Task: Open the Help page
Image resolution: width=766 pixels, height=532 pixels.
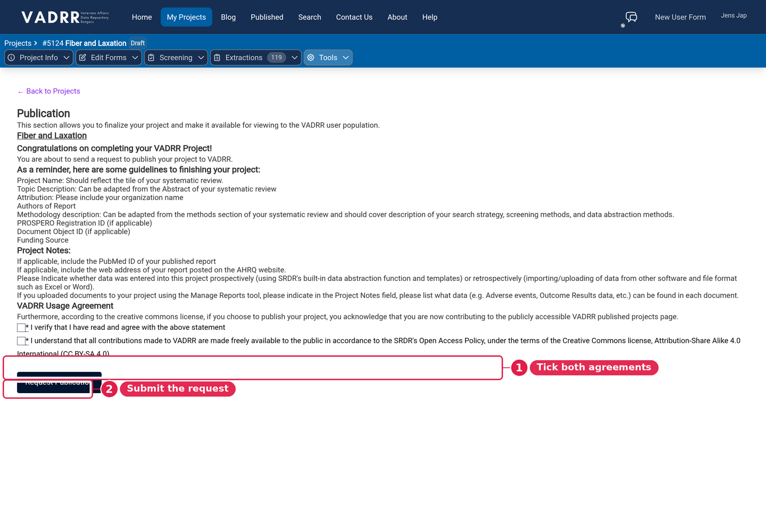Action: point(430,17)
